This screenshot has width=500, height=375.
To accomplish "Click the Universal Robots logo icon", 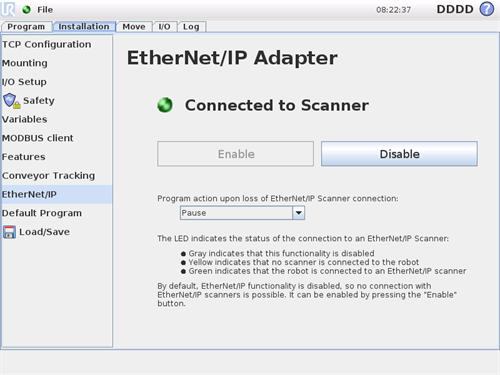I will coord(8,9).
